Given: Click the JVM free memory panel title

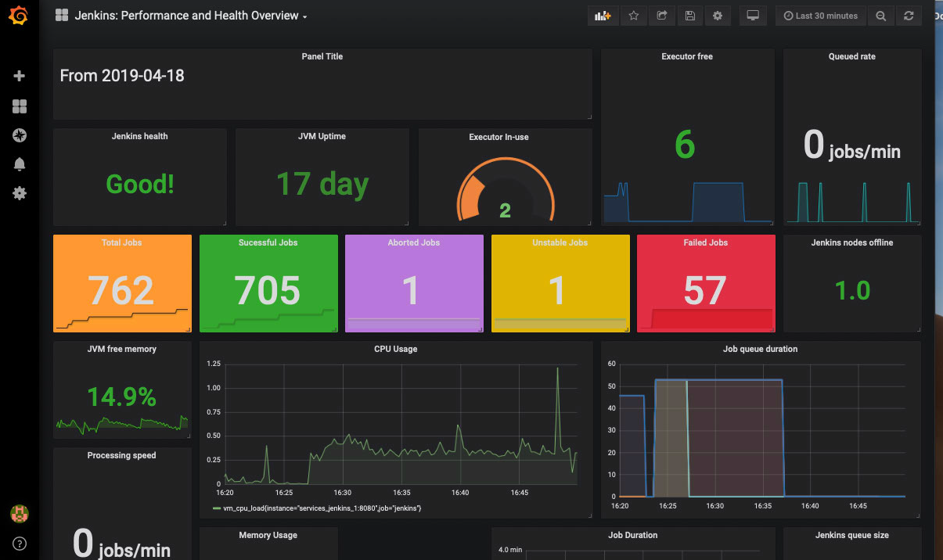Looking at the screenshot, I should tap(122, 349).
